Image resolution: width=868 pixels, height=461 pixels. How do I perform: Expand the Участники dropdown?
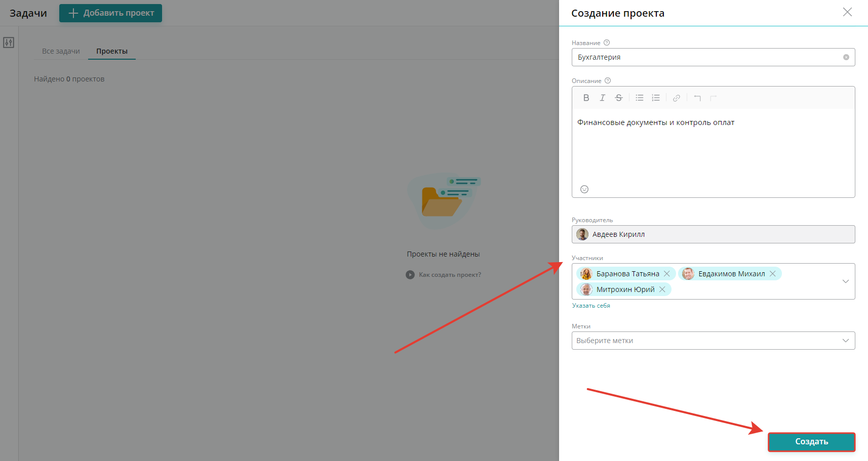[845, 281]
